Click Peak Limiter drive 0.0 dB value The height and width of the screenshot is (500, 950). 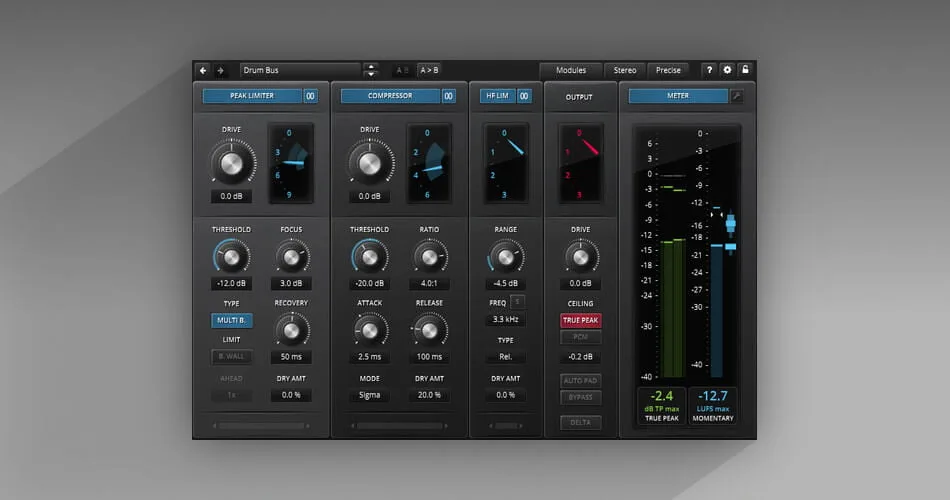[x=231, y=196]
